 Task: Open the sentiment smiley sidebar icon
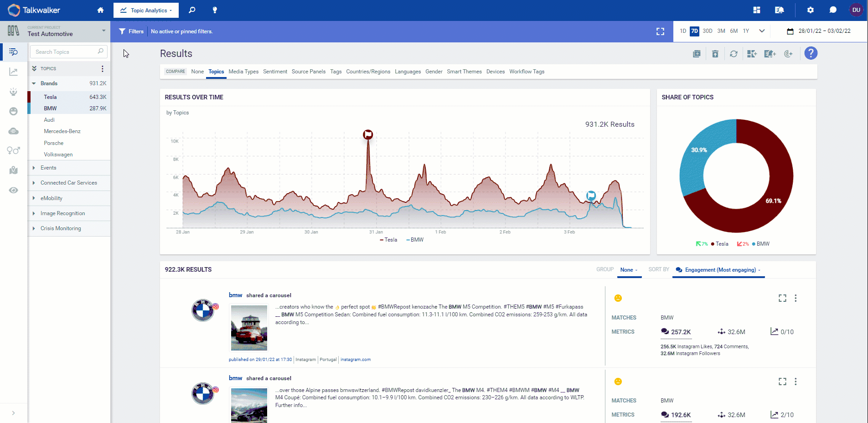pos(14,111)
